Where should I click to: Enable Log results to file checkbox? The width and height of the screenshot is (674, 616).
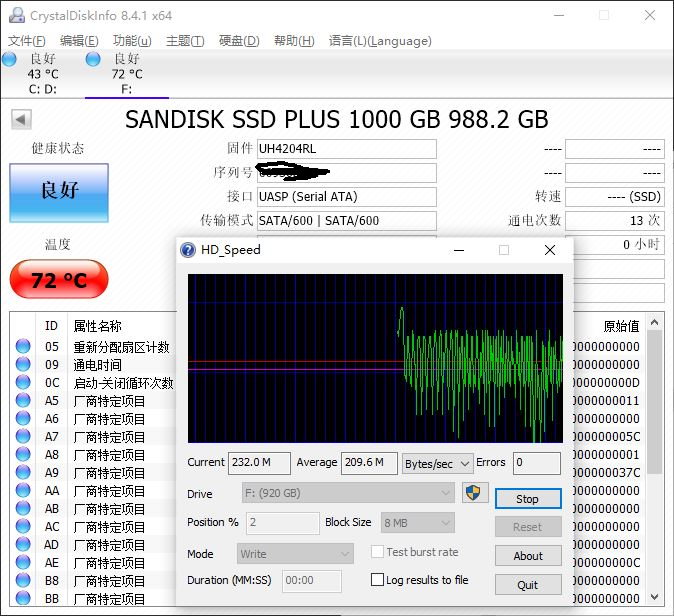click(x=377, y=579)
